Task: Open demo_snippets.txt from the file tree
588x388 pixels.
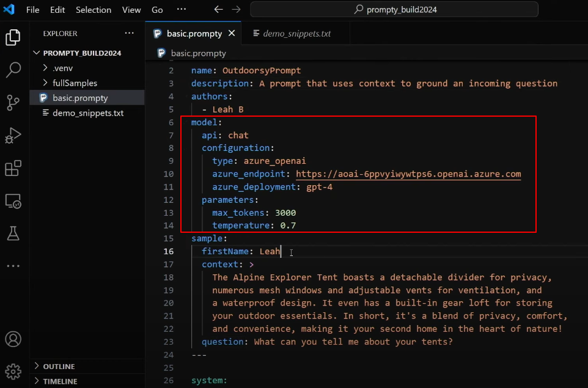Action: pyautogui.click(x=87, y=113)
